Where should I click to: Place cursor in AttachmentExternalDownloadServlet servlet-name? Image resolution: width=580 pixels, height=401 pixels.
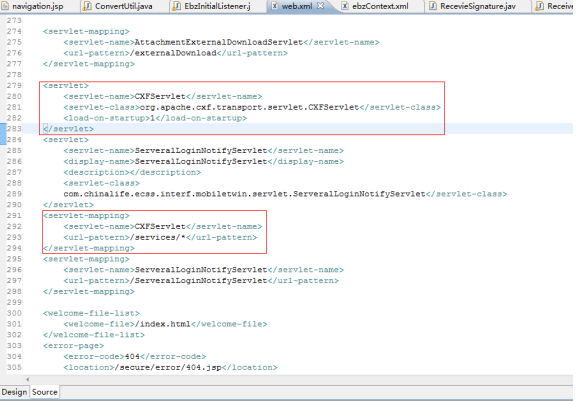point(218,42)
